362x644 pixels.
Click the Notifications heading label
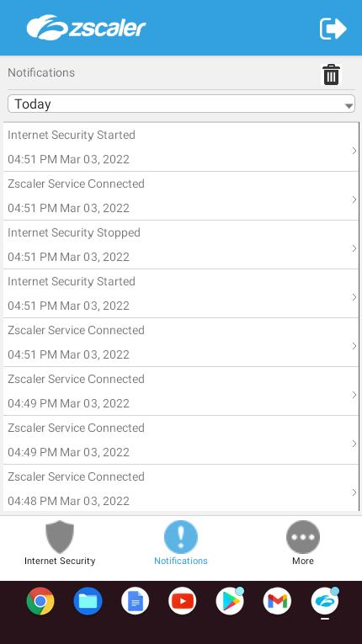[x=41, y=72]
